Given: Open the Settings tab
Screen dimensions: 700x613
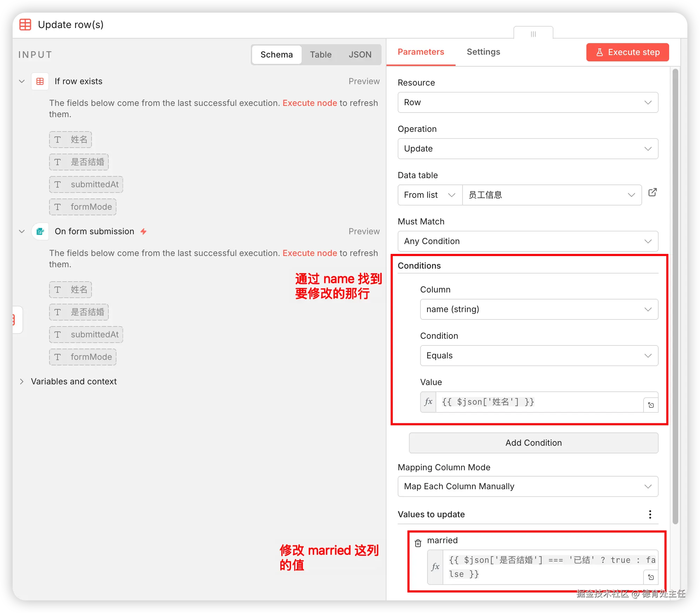Looking at the screenshot, I should pyautogui.click(x=483, y=52).
